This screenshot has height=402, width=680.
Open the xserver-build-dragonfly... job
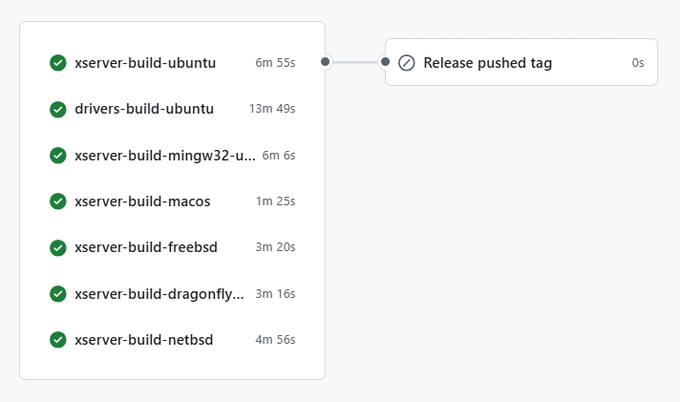click(159, 293)
